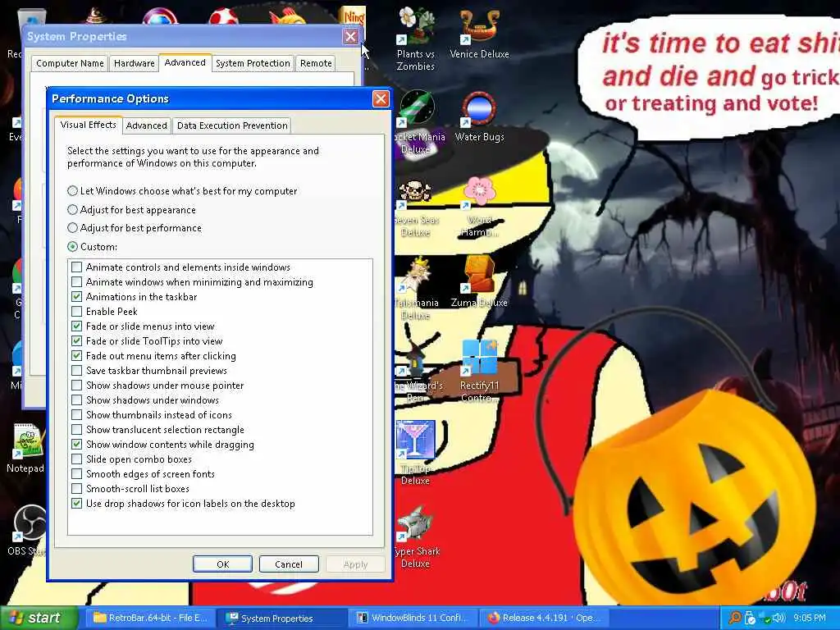Switch to RetroBar File Explorer taskbar item
Screen dimensions: 840x630
pos(149,618)
